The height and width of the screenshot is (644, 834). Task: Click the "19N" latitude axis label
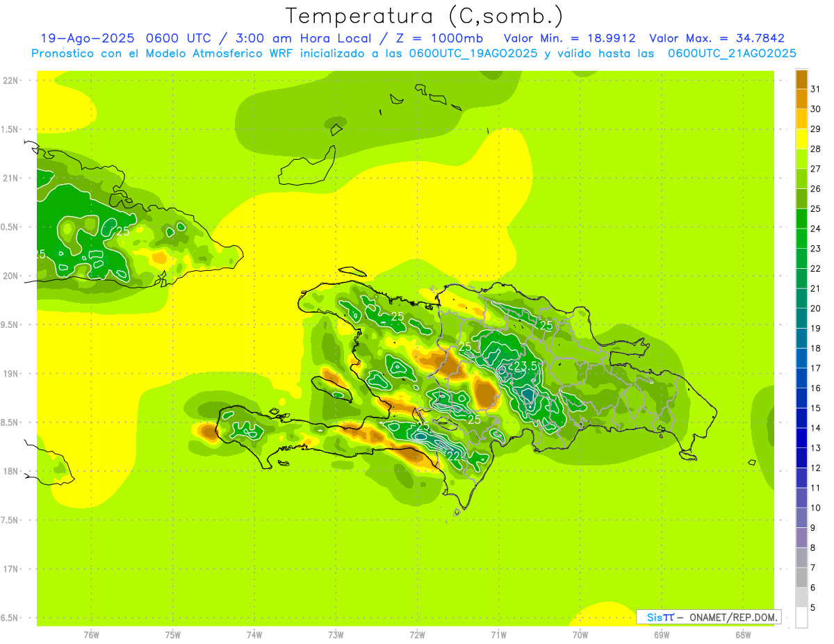[x=11, y=374]
